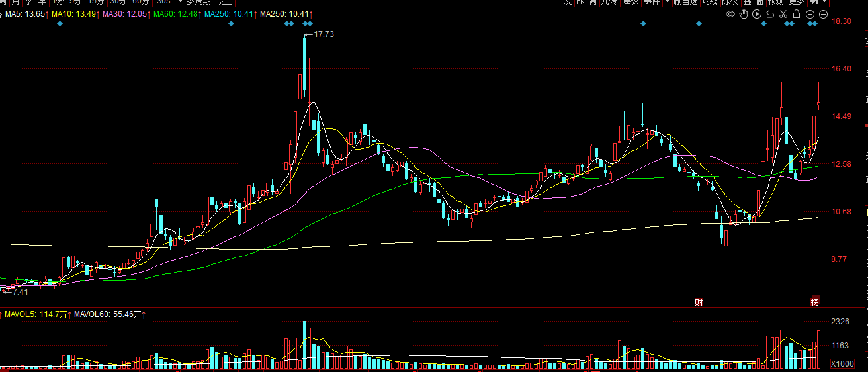This screenshot has height=372, width=868.
Task: Click the 预测 forecast button
Action: (776, 3)
